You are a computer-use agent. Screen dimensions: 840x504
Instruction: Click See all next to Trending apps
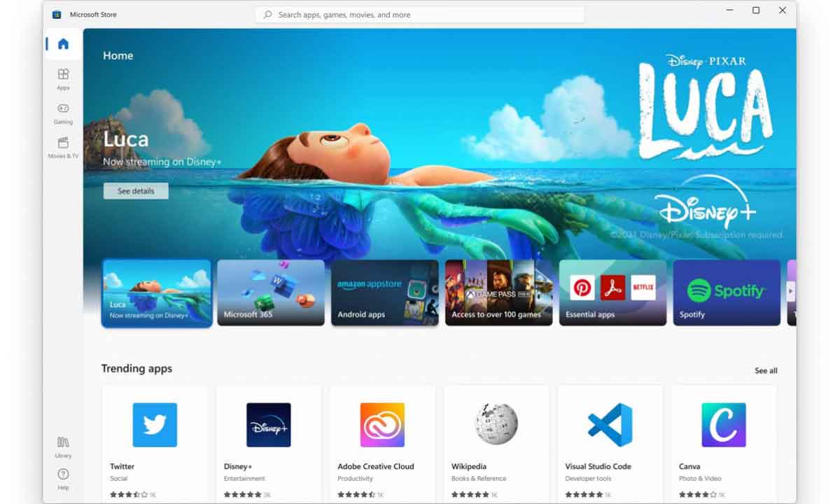pos(765,370)
